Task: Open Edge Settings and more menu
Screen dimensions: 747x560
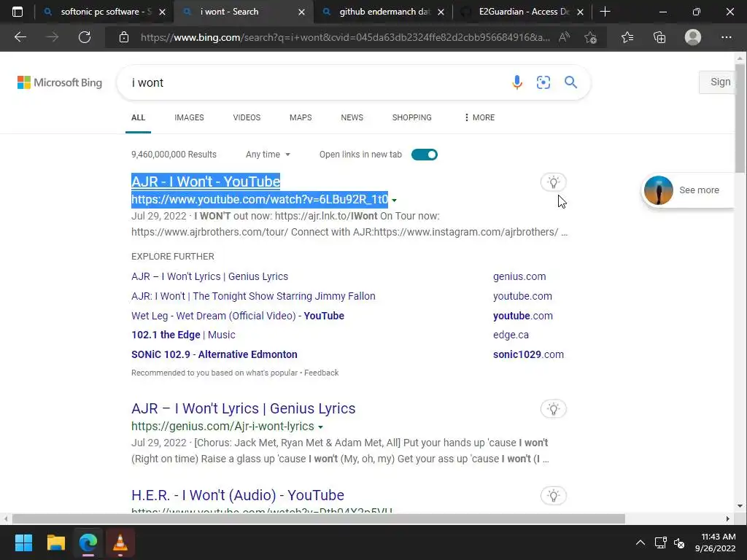Action: click(x=727, y=37)
